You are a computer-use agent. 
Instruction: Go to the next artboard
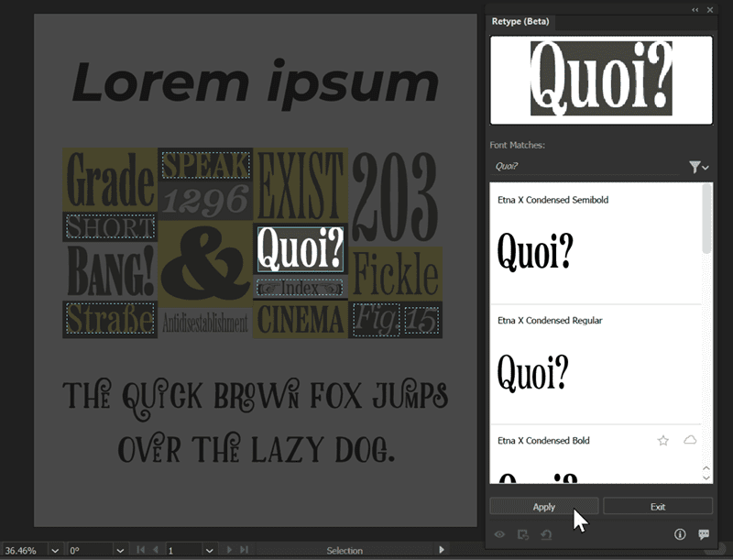click(x=229, y=550)
